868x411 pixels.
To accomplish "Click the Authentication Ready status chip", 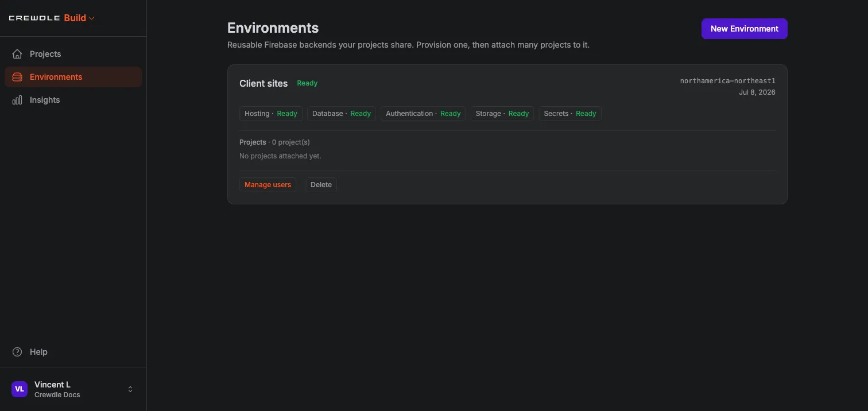I will pyautogui.click(x=423, y=114).
